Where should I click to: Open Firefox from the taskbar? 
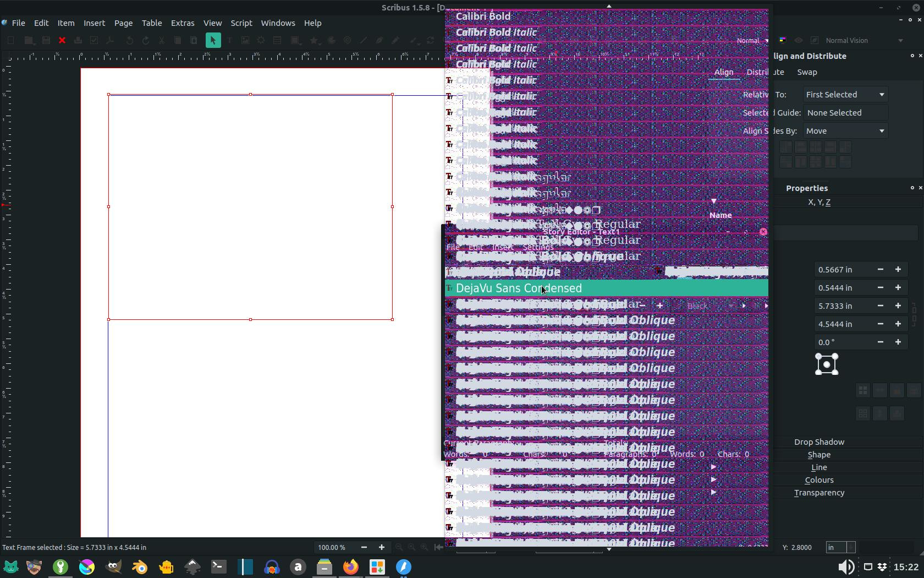click(x=350, y=566)
